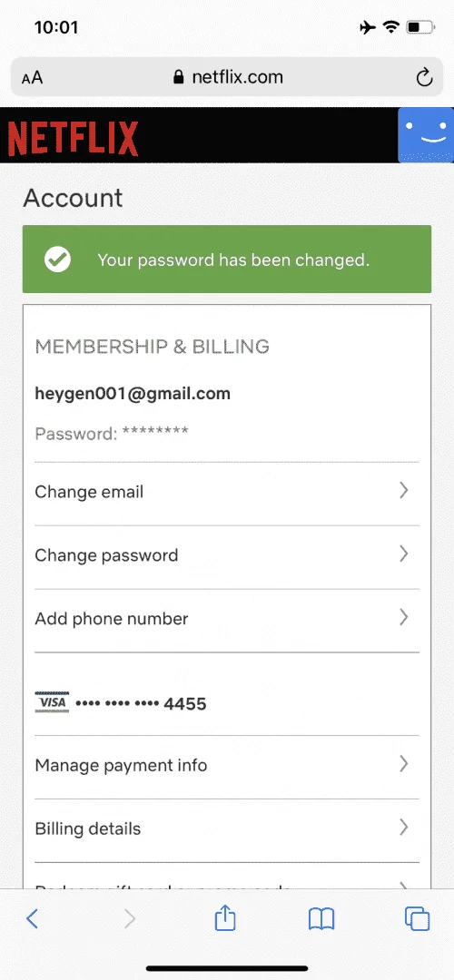
Task: Open Manage payment info row
Action: click(227, 766)
